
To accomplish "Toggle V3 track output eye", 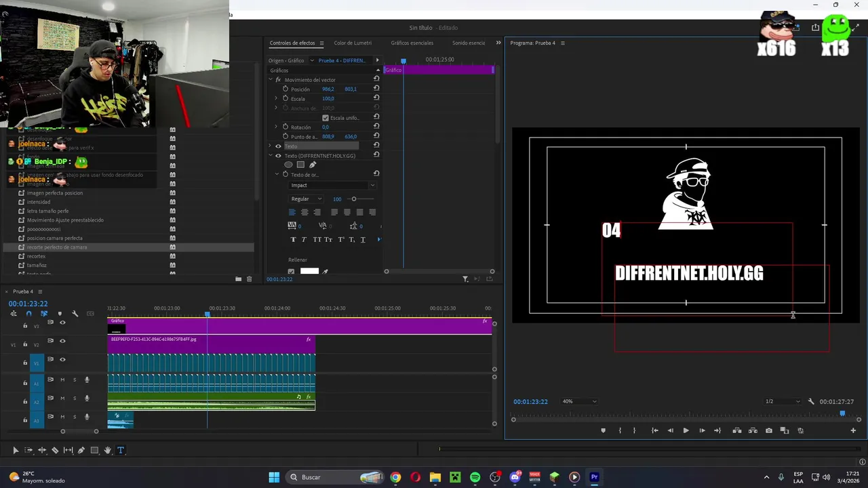I will pyautogui.click(x=62, y=323).
